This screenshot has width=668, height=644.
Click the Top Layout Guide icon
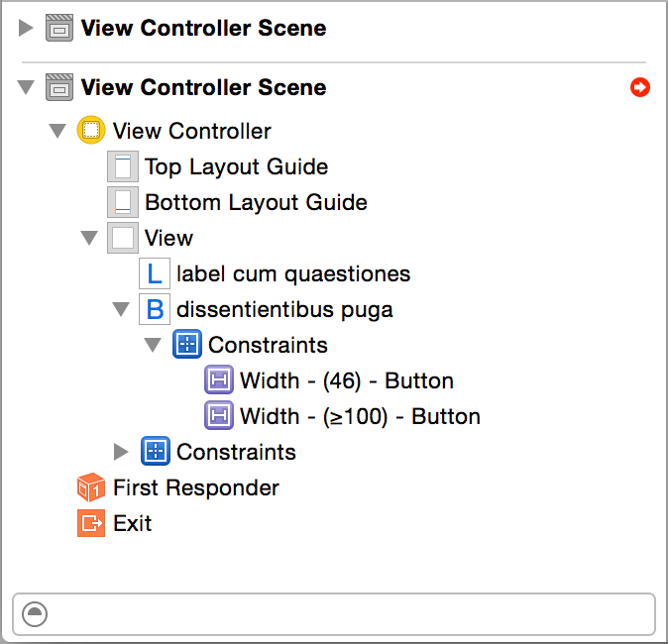coord(123,166)
